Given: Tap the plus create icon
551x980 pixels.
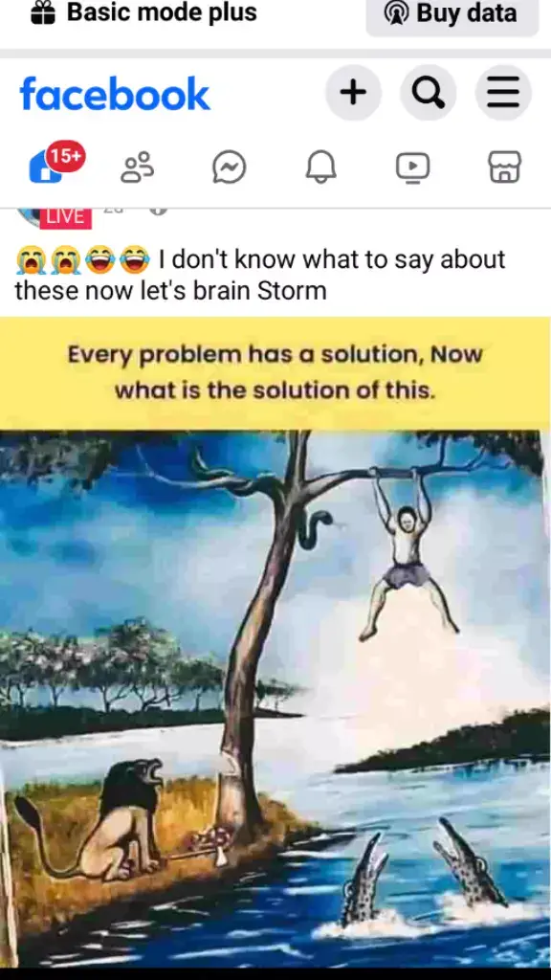Looking at the screenshot, I should [353, 93].
